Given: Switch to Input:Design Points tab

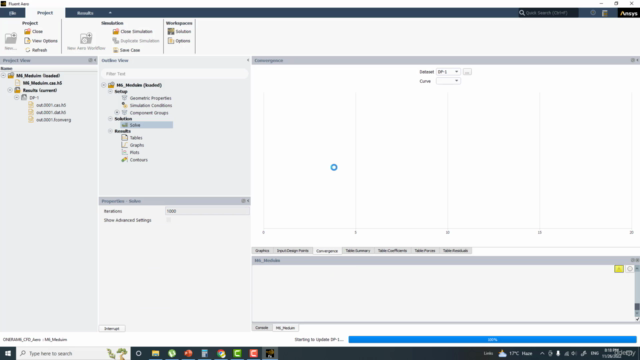Looking at the screenshot, I should [292, 251].
